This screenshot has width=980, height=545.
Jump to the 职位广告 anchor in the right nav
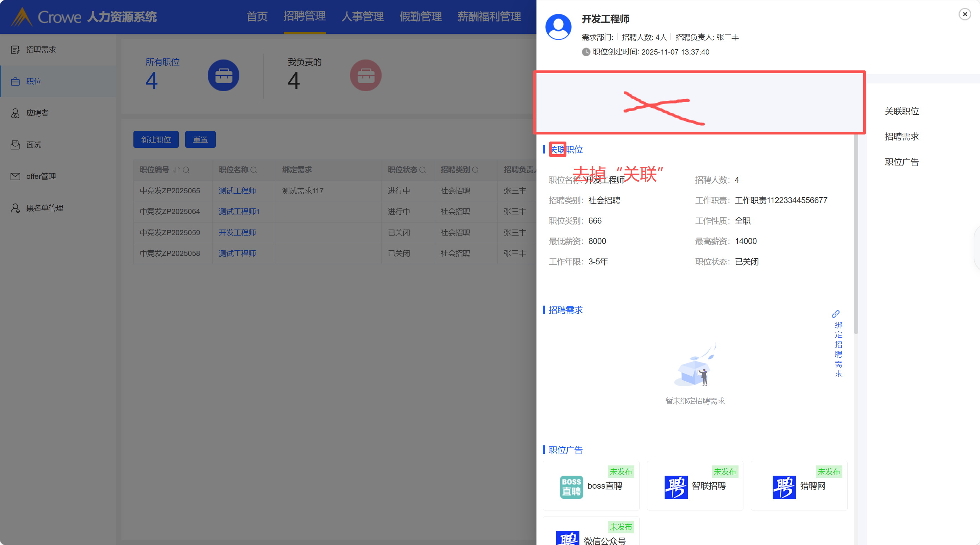(x=901, y=162)
